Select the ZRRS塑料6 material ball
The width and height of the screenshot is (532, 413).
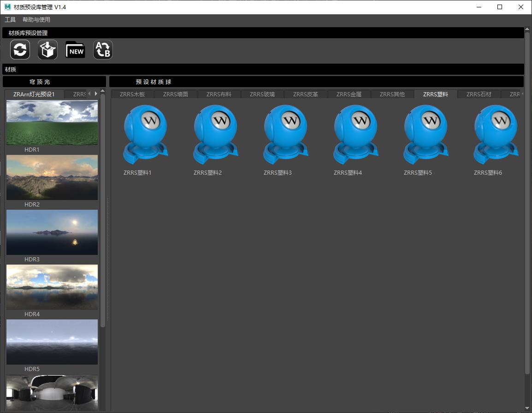(x=496, y=135)
